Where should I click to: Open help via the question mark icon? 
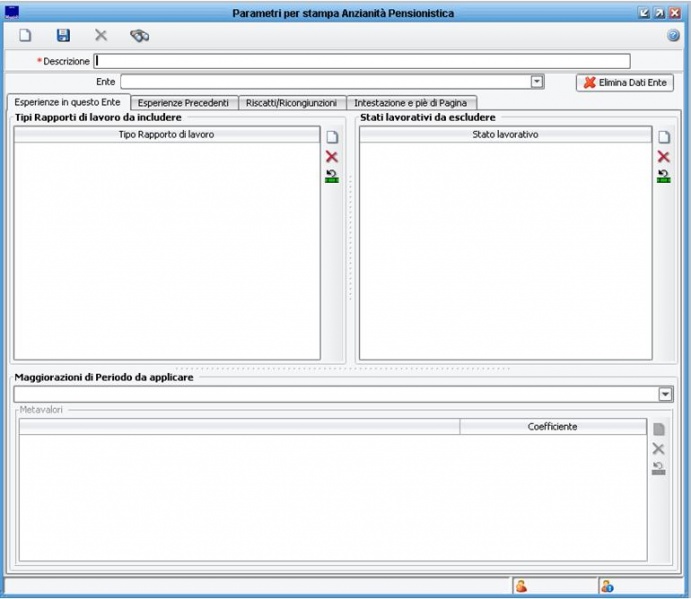click(x=674, y=35)
